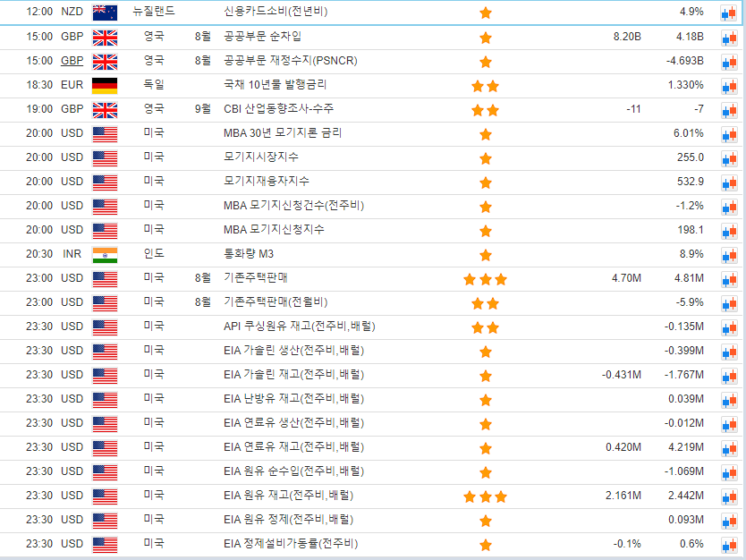This screenshot has height=560, width=746.
Task: Open chart icon for EIA 정제설비가동률 row
Action: 729,545
